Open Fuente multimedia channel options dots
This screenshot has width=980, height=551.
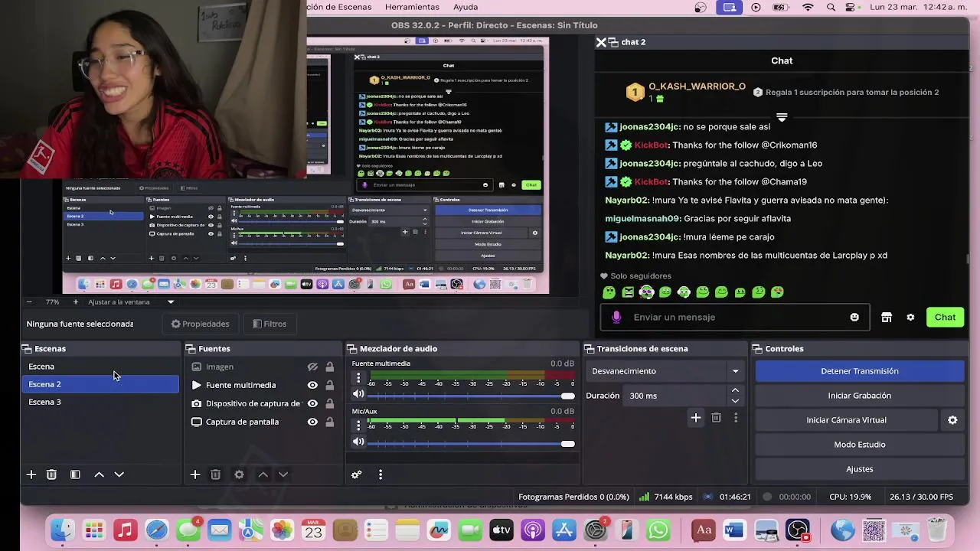[358, 378]
